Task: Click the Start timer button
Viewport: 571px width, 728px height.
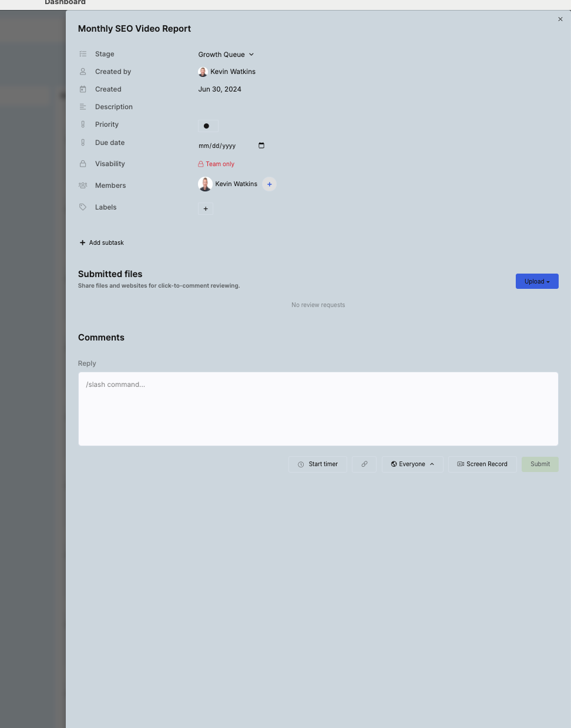Action: [318, 464]
